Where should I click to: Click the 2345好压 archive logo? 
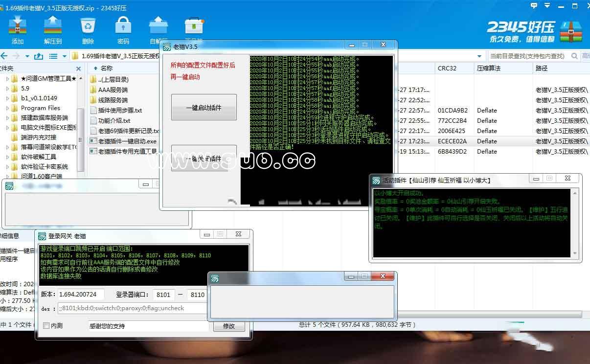pos(571,31)
